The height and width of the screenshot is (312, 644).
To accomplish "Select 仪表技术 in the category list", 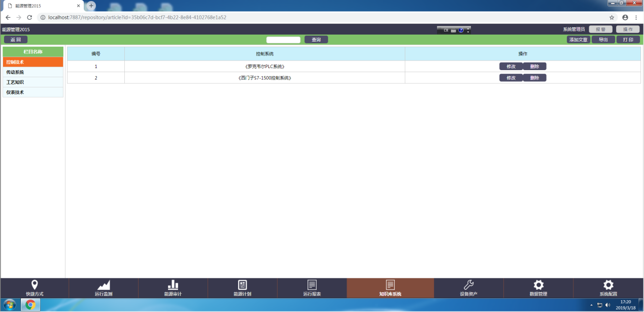I will tap(33, 92).
